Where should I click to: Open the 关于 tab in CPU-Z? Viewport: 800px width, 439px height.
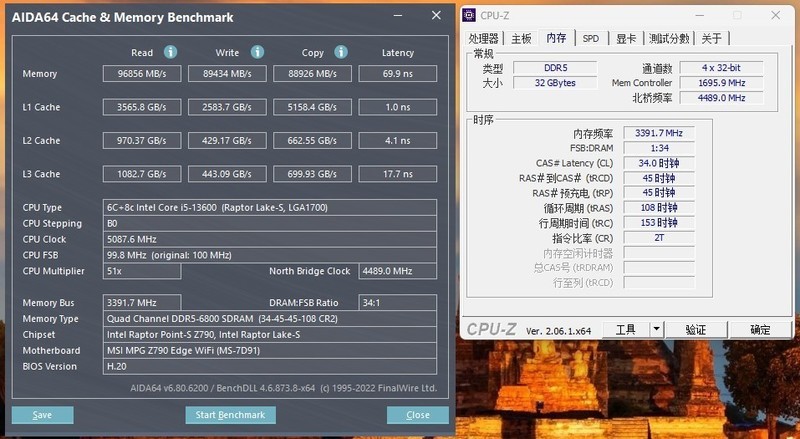[x=711, y=38]
